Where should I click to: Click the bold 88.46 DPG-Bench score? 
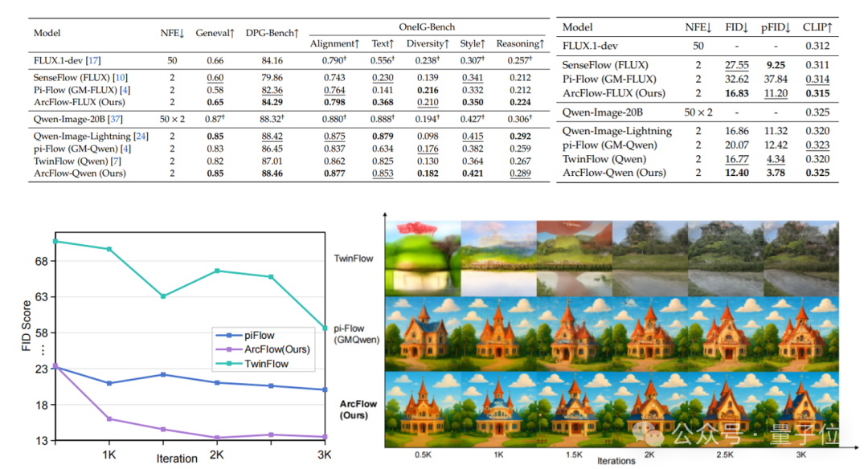272,173
